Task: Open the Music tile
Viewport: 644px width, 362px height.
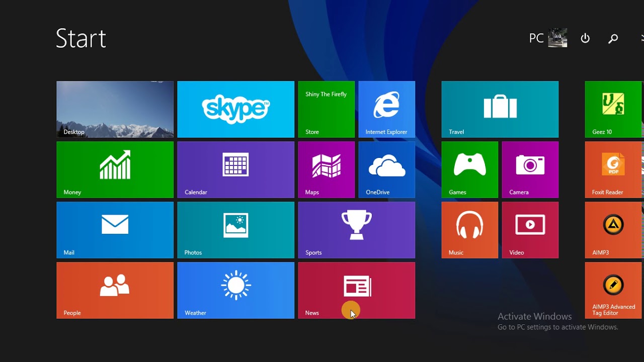Action: tap(469, 230)
